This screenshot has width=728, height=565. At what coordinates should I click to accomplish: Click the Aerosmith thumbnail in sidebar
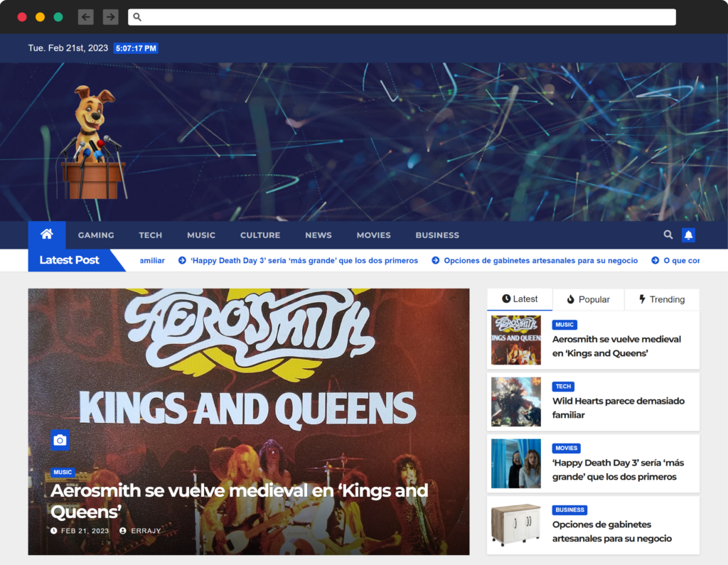tap(516, 340)
